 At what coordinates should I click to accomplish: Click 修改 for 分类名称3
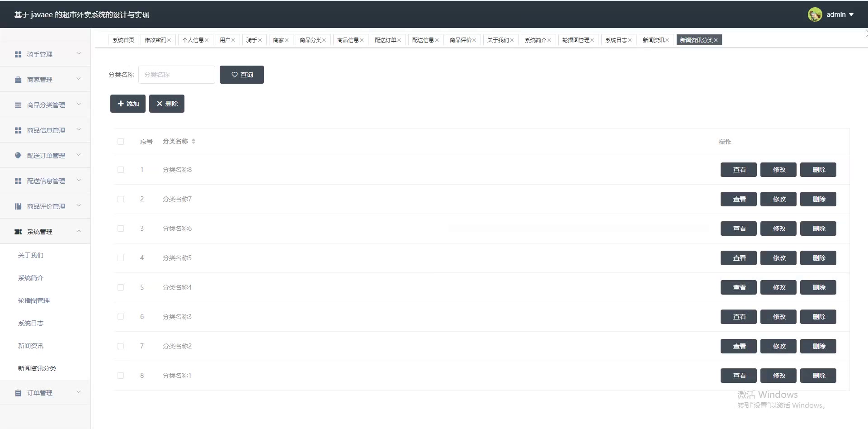pos(778,317)
